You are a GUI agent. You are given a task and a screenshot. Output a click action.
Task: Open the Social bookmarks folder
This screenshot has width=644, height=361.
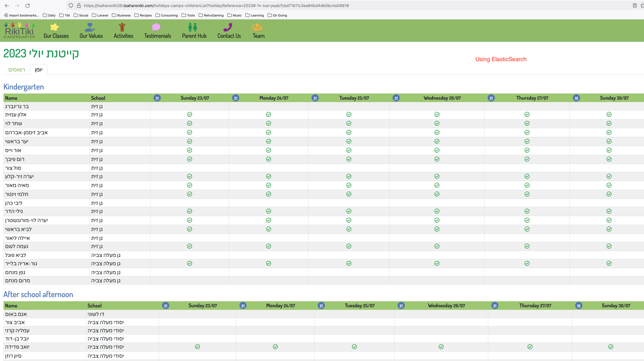coord(81,15)
